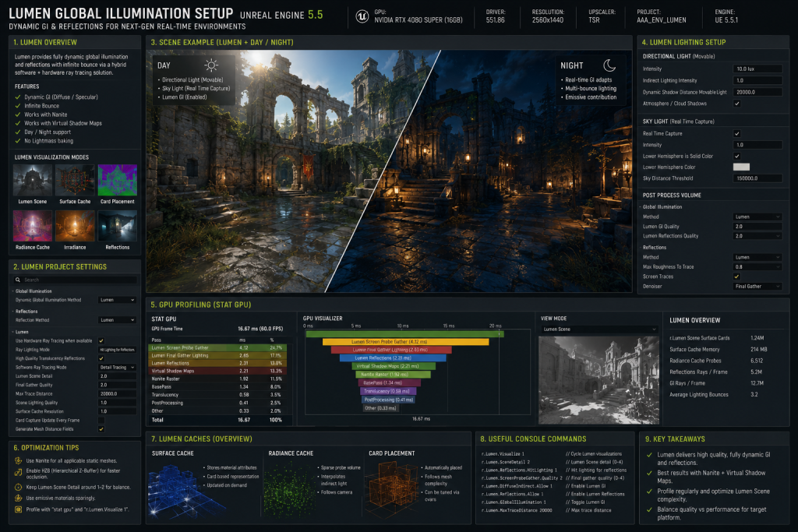798x532 pixels.
Task: Click the Project Settings search field
Action: point(76,280)
